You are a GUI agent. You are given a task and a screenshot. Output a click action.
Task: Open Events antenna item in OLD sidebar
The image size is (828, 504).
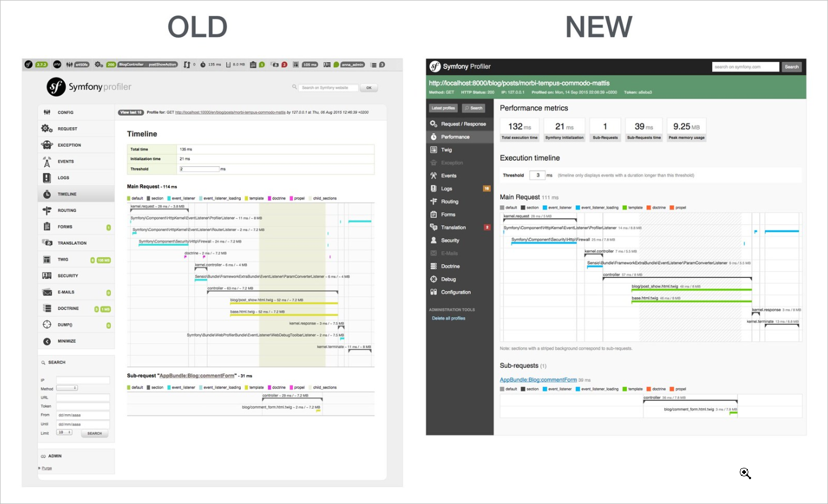pos(76,162)
